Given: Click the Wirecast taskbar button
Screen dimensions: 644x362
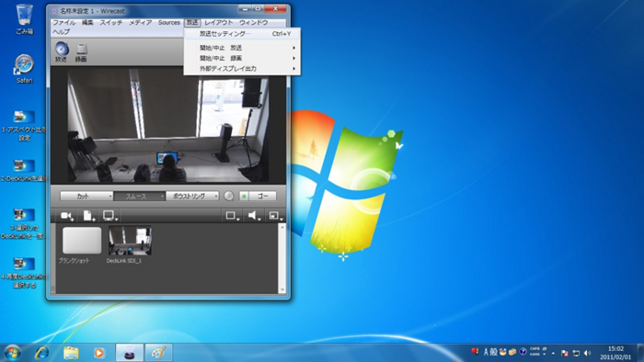Looking at the screenshot, I should click(130, 353).
